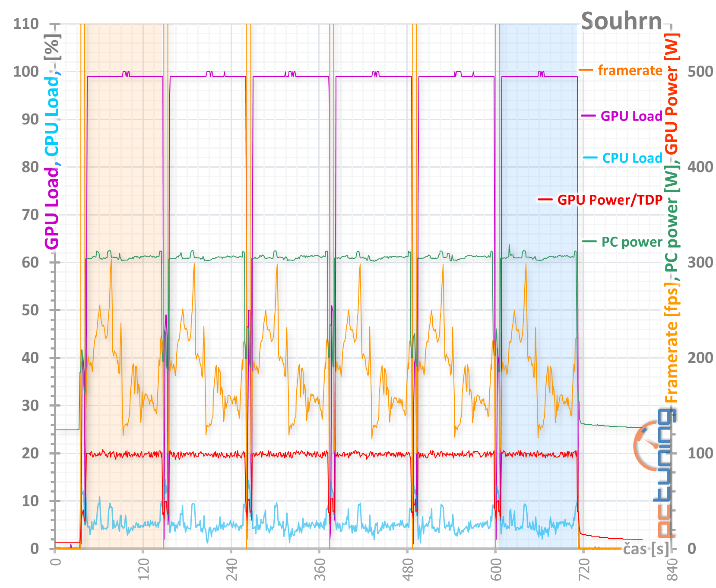The width and height of the screenshot is (716, 588).
Task: Click the right axis value 500
Action: (700, 71)
